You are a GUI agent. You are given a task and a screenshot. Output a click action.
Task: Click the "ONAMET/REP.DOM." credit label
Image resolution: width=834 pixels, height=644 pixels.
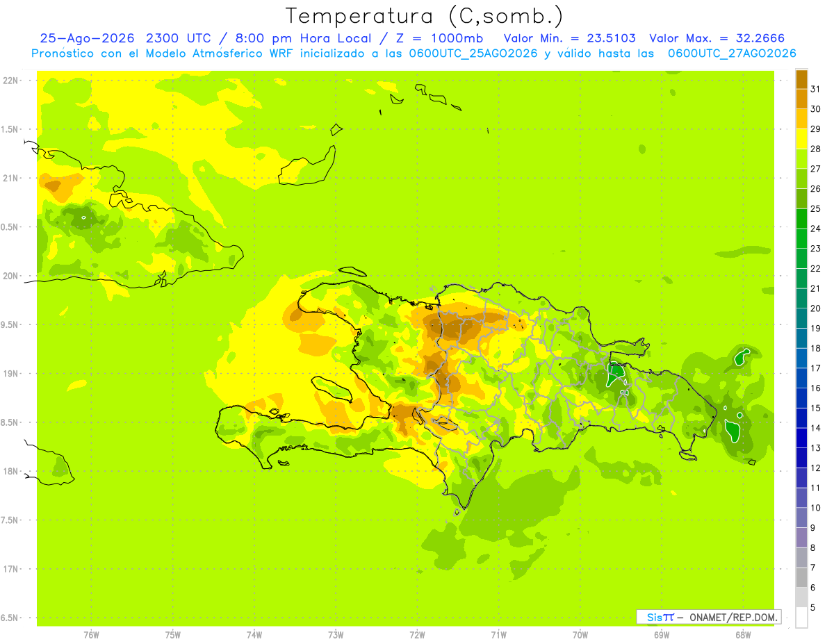click(733, 617)
